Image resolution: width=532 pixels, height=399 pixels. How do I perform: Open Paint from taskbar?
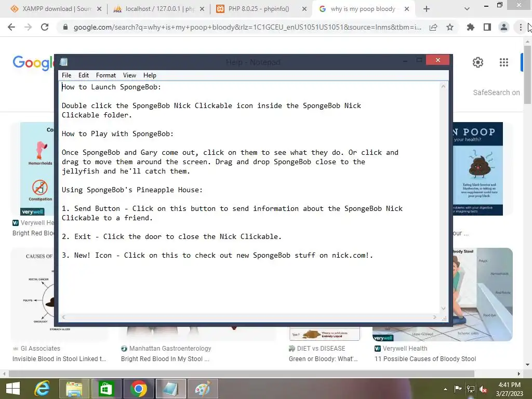pyautogui.click(x=203, y=389)
